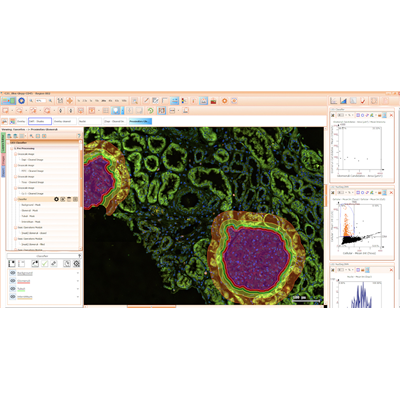This screenshot has width=400, height=400.
Task: Toggle visibility eye for Tubuli class
Action: click(x=13, y=289)
